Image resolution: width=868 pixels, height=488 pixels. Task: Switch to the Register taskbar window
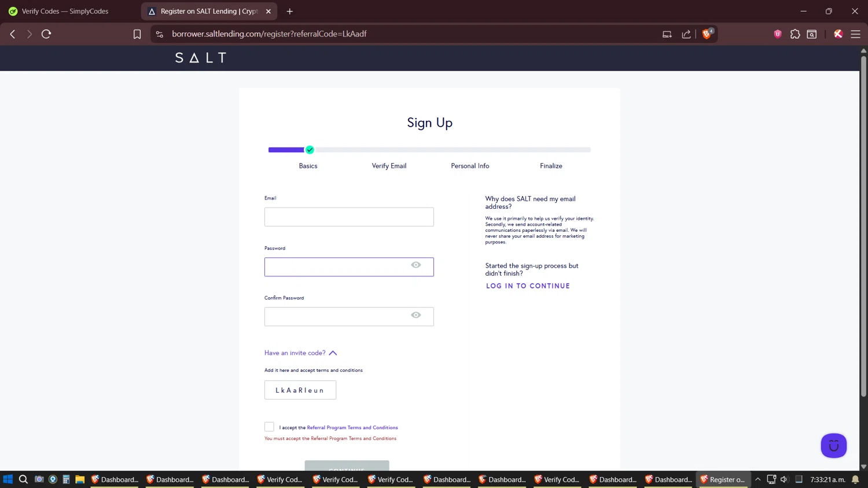tap(722, 479)
